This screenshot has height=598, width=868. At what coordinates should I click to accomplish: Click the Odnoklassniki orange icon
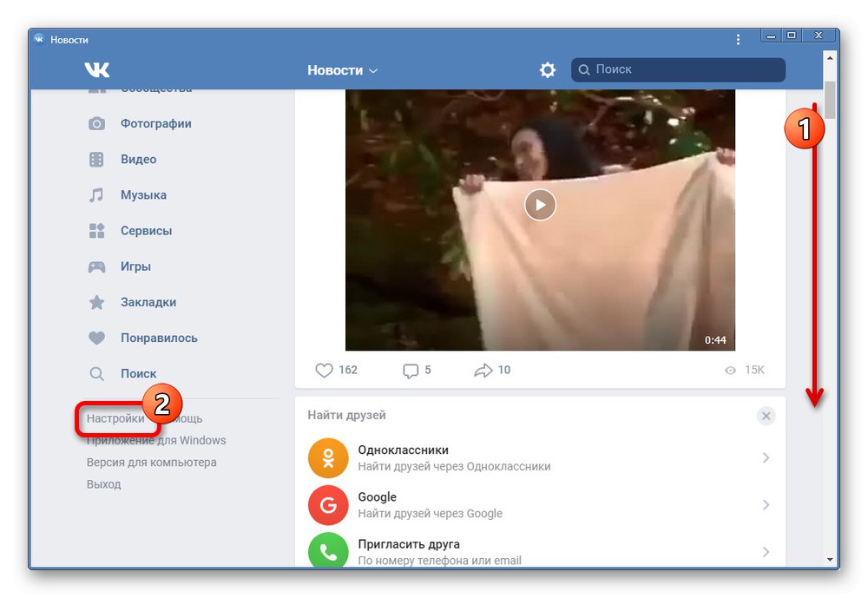pyautogui.click(x=328, y=458)
